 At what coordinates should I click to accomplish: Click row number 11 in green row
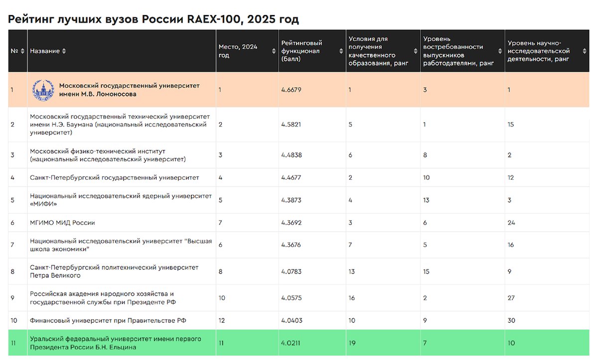pyautogui.click(x=12, y=343)
